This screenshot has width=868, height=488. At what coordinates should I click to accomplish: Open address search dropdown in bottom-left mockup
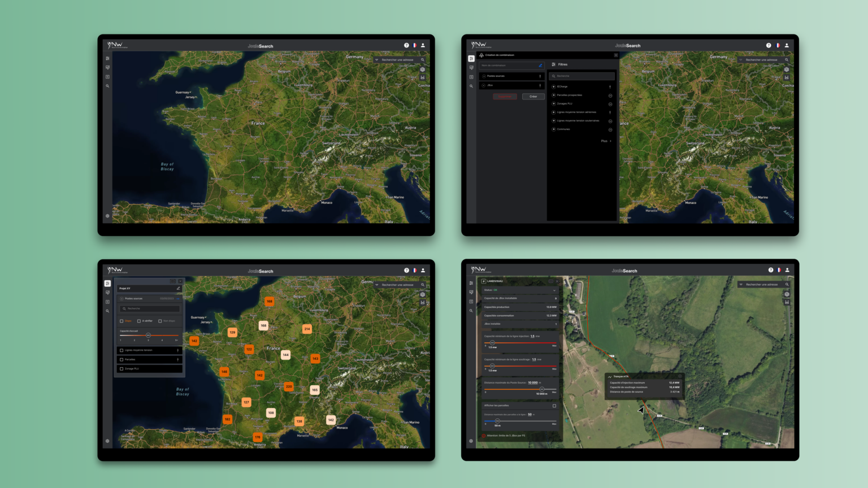(x=377, y=285)
